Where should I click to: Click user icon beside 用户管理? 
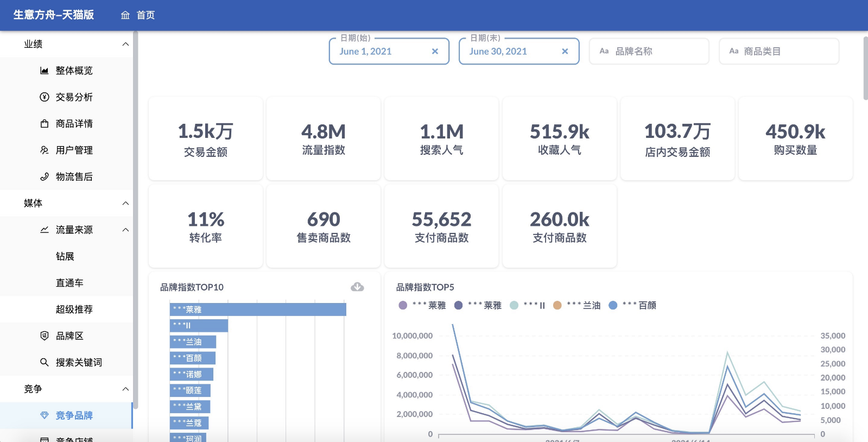coord(45,150)
